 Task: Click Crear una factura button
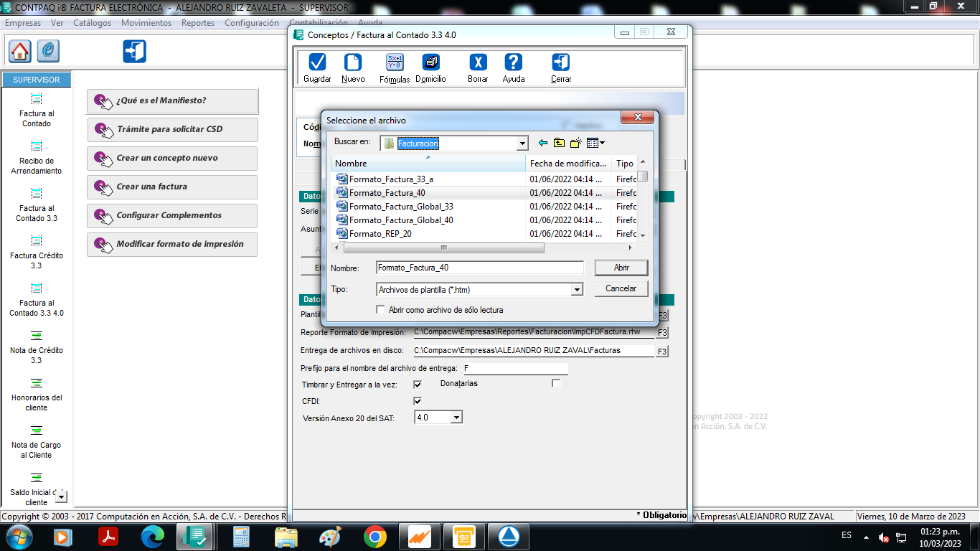click(172, 187)
